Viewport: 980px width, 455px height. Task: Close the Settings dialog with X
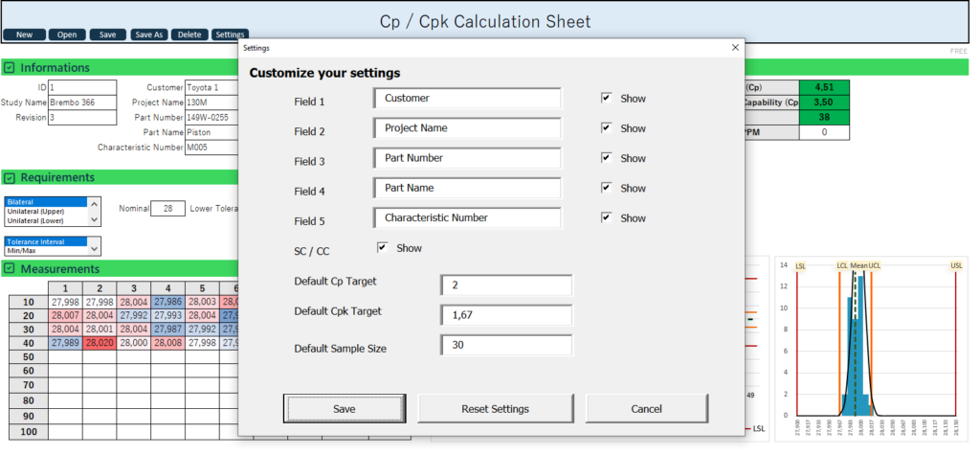[735, 47]
